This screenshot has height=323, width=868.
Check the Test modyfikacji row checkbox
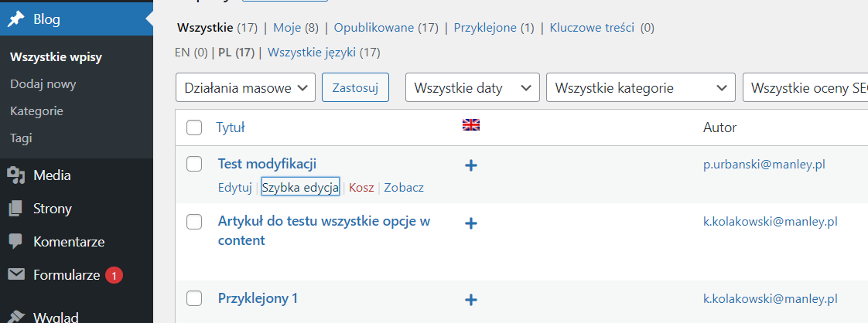click(194, 164)
